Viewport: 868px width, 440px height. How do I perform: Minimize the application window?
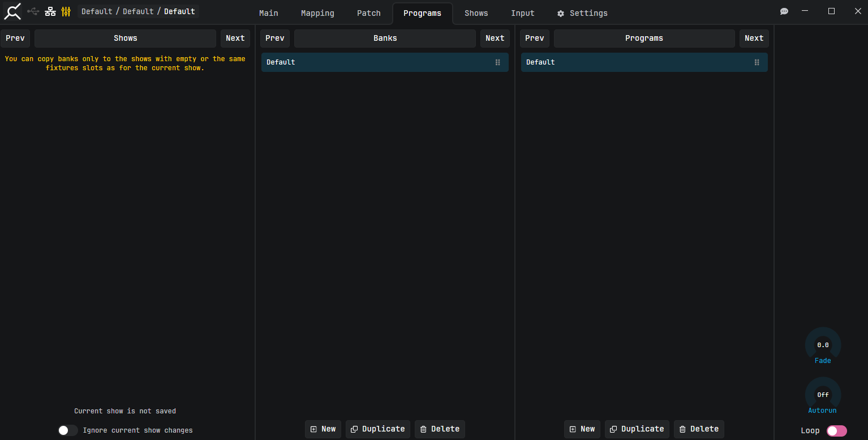[805, 11]
